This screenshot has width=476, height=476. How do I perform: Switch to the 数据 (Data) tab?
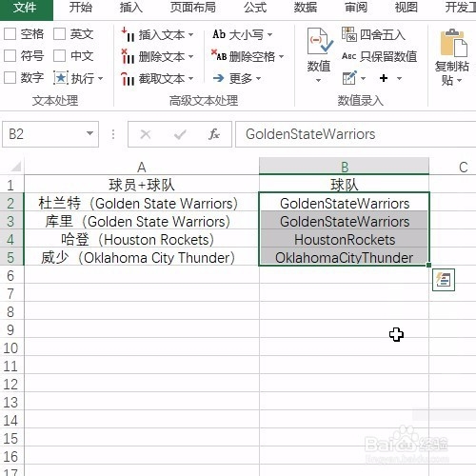(306, 8)
